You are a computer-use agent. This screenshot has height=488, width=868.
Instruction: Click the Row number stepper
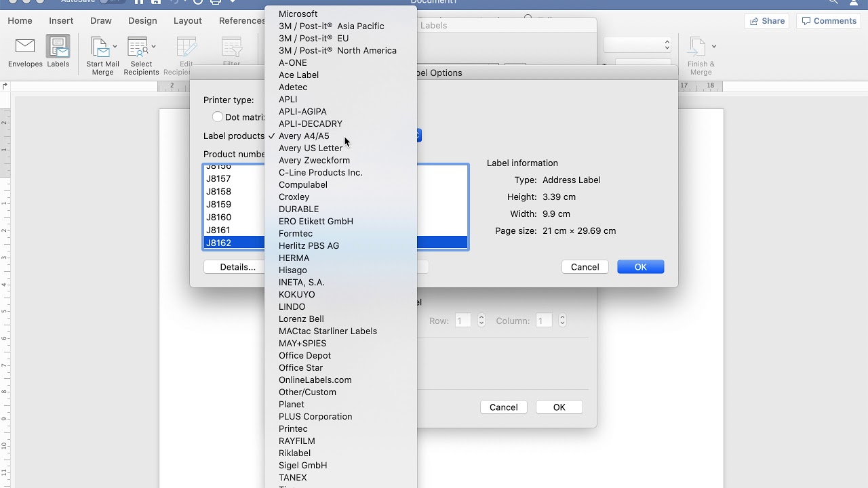[481, 321]
